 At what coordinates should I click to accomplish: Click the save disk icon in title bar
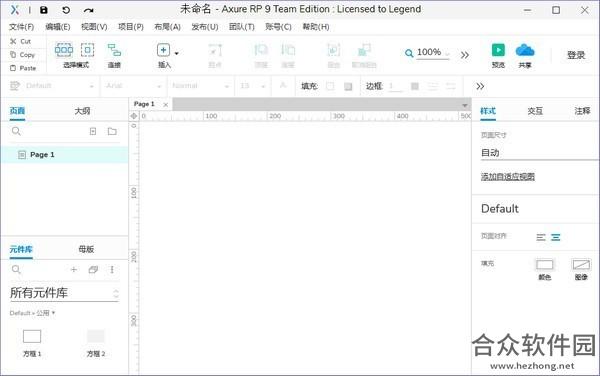click(44, 10)
